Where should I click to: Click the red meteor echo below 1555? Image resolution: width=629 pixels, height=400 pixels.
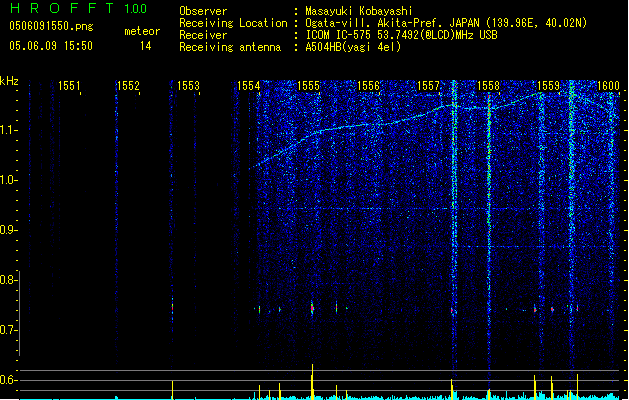pyautogui.click(x=313, y=308)
